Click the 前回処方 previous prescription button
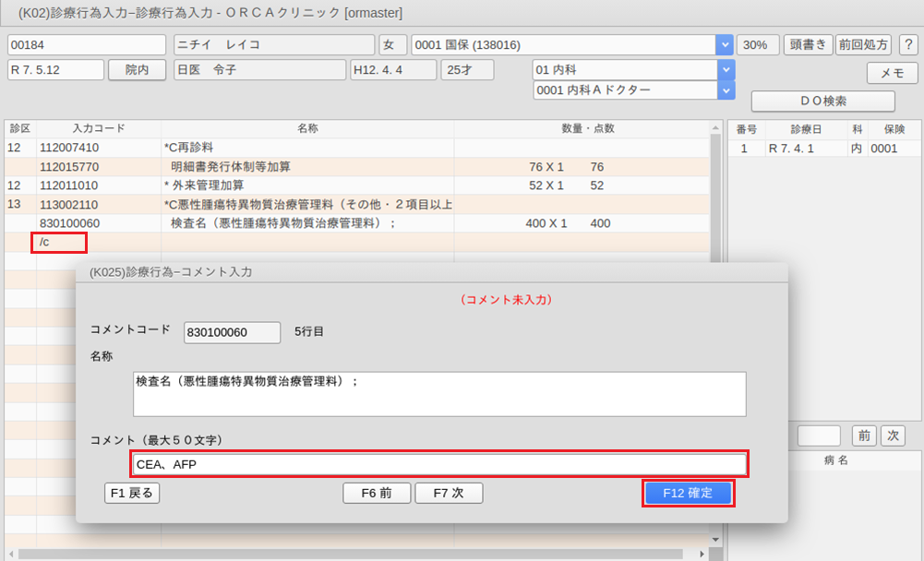Viewport: 924px width, 561px height. (x=862, y=45)
